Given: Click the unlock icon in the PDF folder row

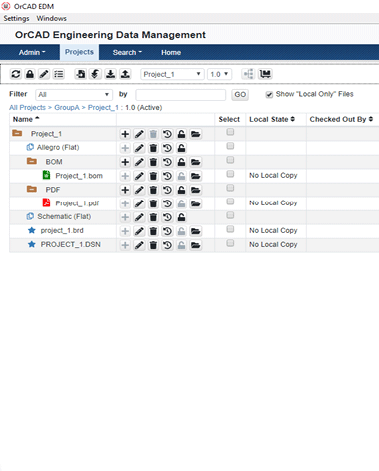Looking at the screenshot, I should 181,190.
